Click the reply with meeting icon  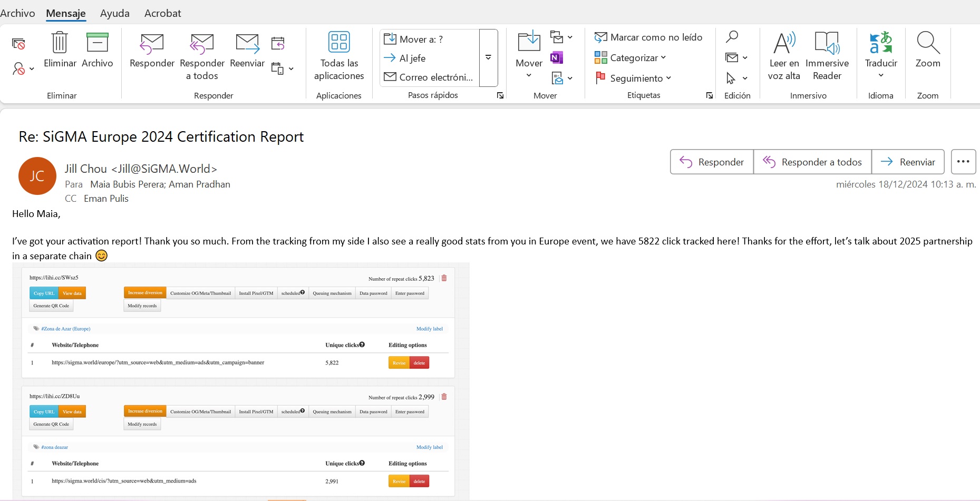(278, 43)
